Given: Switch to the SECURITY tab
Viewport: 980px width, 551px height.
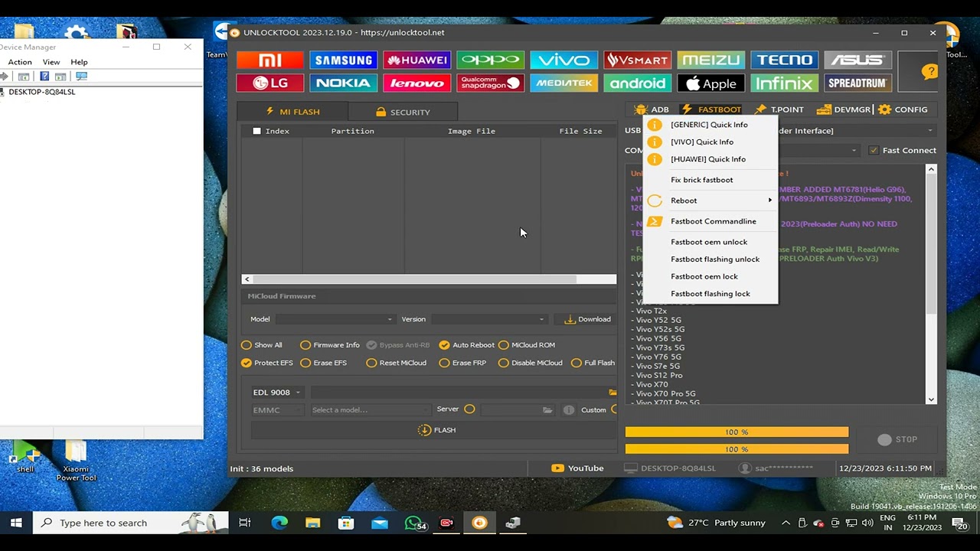Looking at the screenshot, I should click(403, 112).
